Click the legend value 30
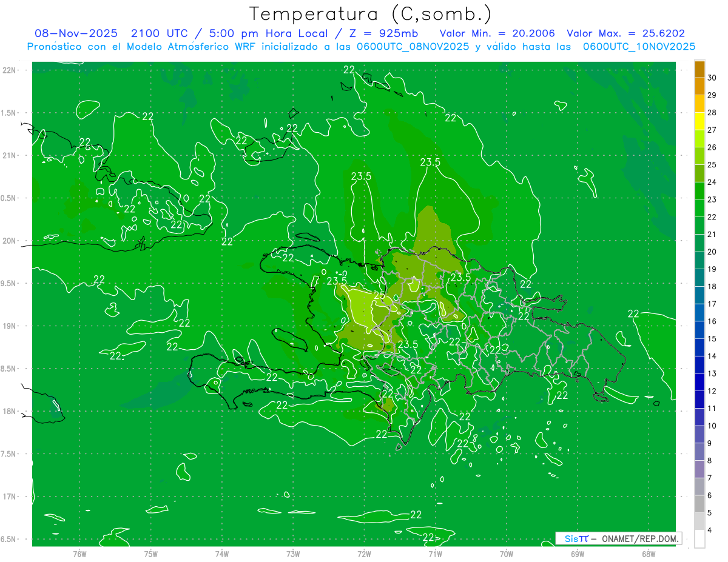The width and height of the screenshot is (728, 562). 712,78
